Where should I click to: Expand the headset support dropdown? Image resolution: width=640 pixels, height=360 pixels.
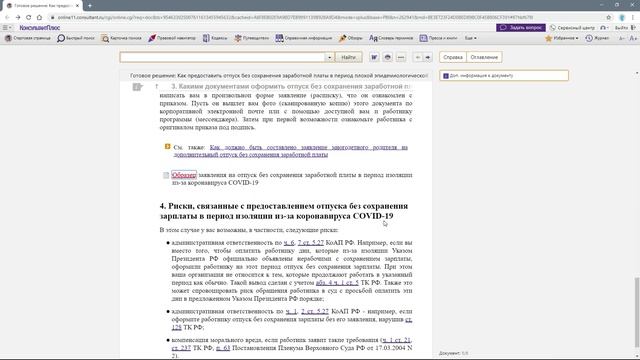(604, 27)
